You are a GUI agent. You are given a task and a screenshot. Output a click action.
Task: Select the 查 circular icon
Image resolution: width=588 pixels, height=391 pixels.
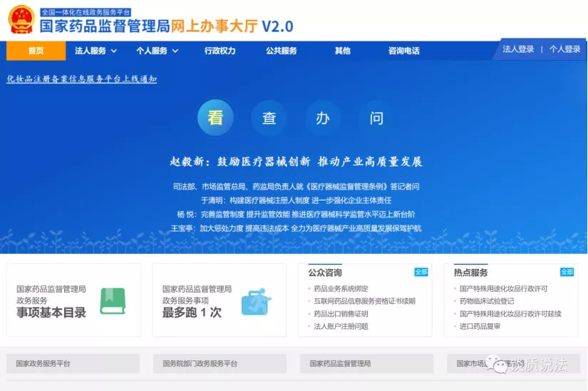coord(269,118)
